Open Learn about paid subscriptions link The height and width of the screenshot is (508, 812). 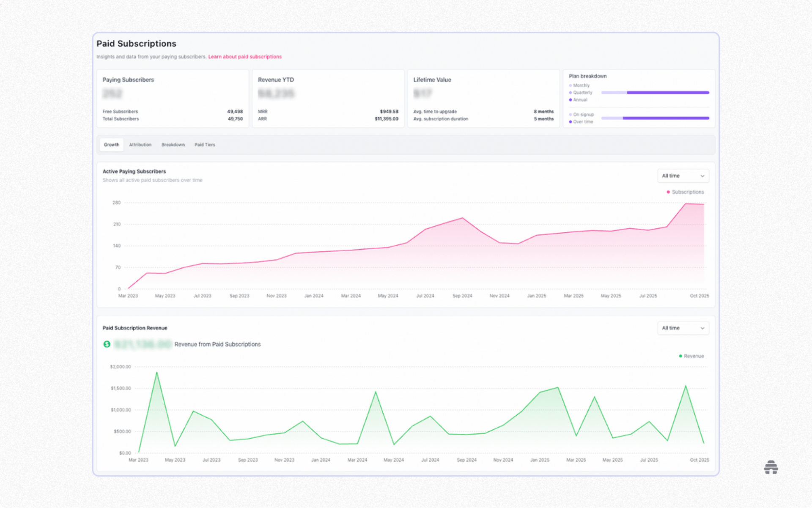pos(244,57)
